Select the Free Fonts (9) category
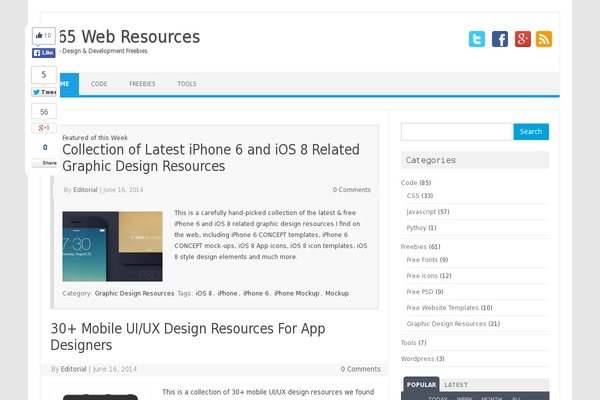 [427, 260]
